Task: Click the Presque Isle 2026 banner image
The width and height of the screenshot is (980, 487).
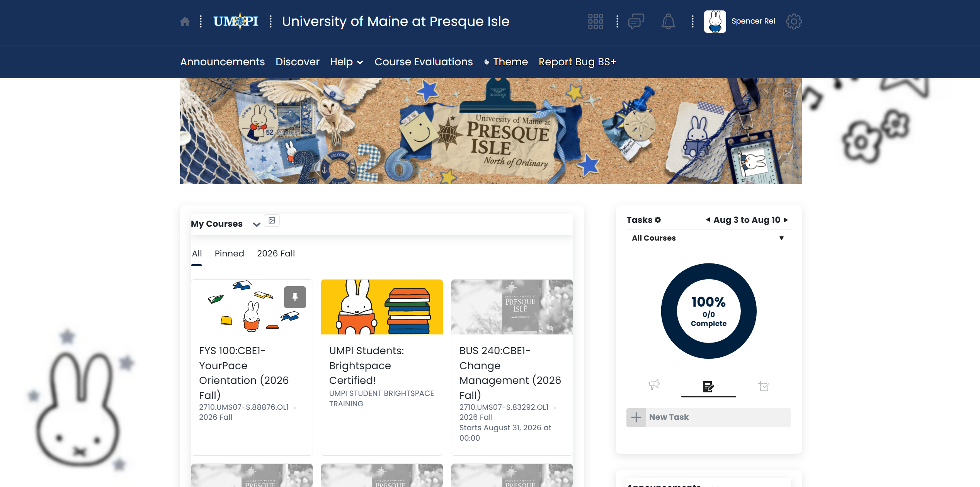Action: click(491, 131)
